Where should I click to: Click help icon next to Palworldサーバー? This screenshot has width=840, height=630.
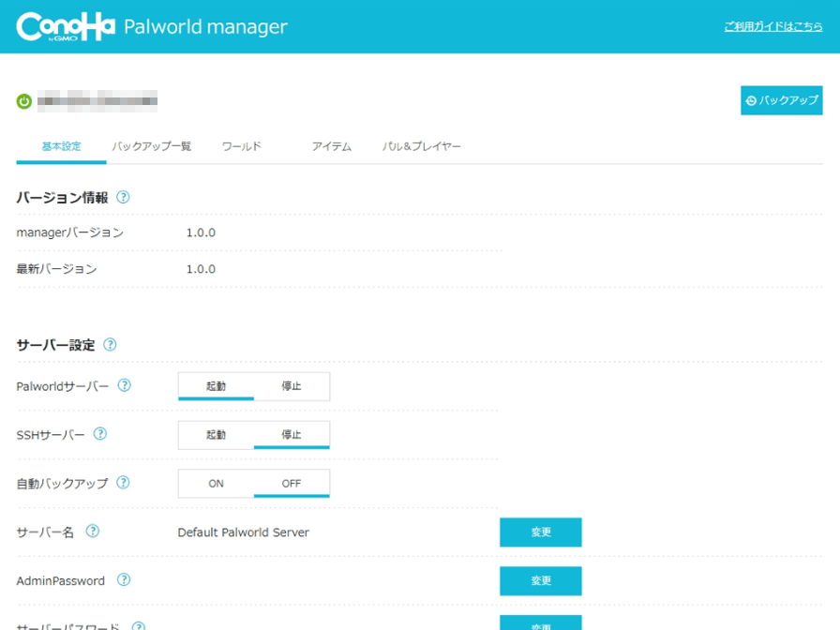[125, 385]
